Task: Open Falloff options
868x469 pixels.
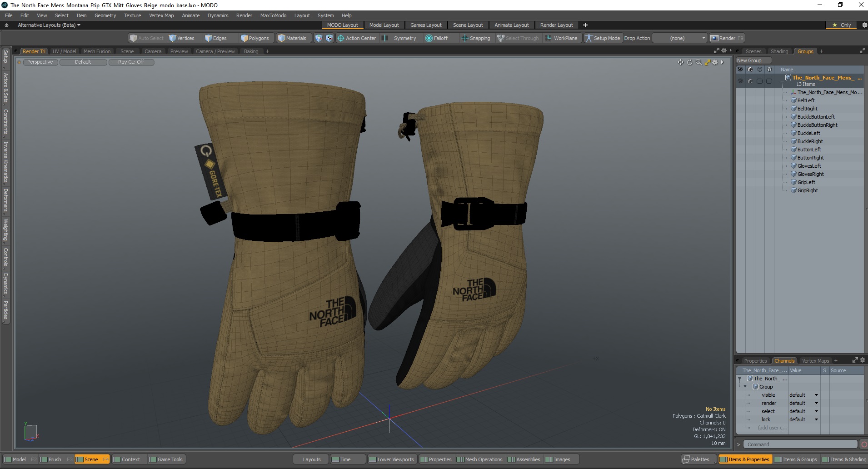Action: pos(437,38)
